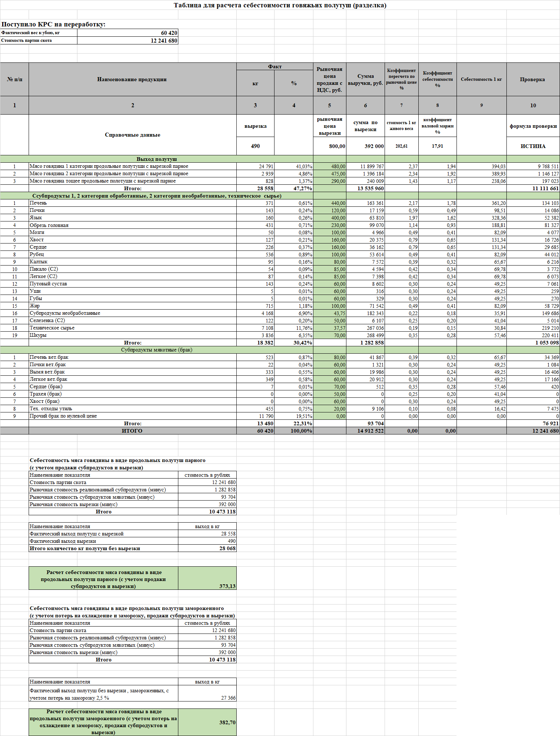Select 'Мясо говядина 1 категории продольные полутуши' row name
The image size is (560, 736).
(132, 166)
